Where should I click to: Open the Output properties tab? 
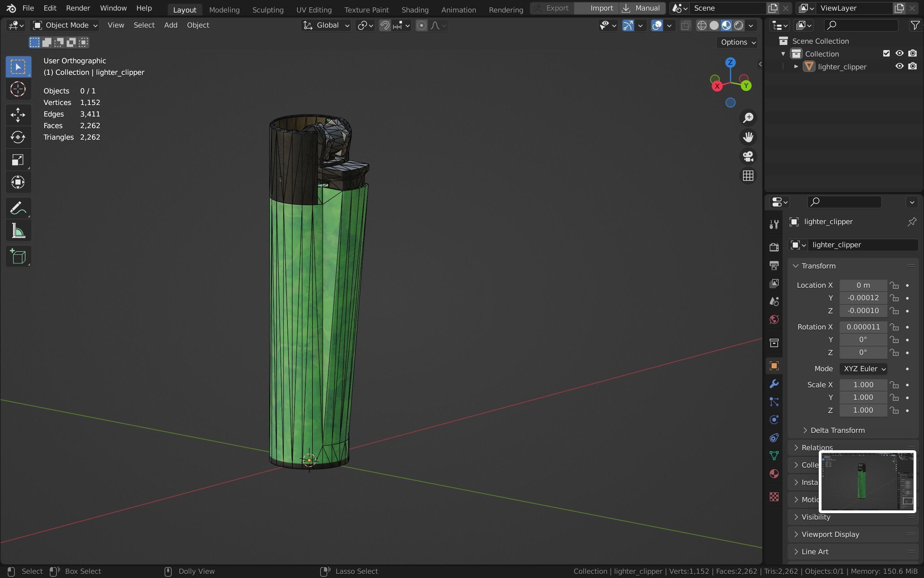tap(774, 265)
